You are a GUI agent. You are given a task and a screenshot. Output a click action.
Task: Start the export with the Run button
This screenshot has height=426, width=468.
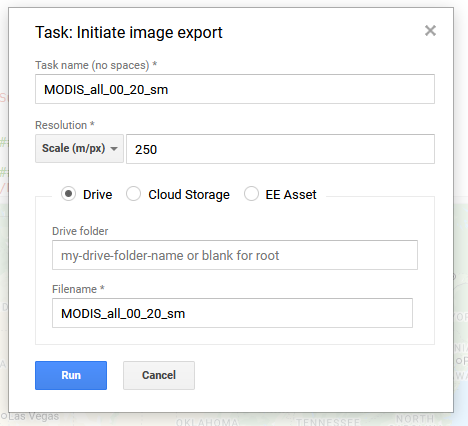(71, 375)
